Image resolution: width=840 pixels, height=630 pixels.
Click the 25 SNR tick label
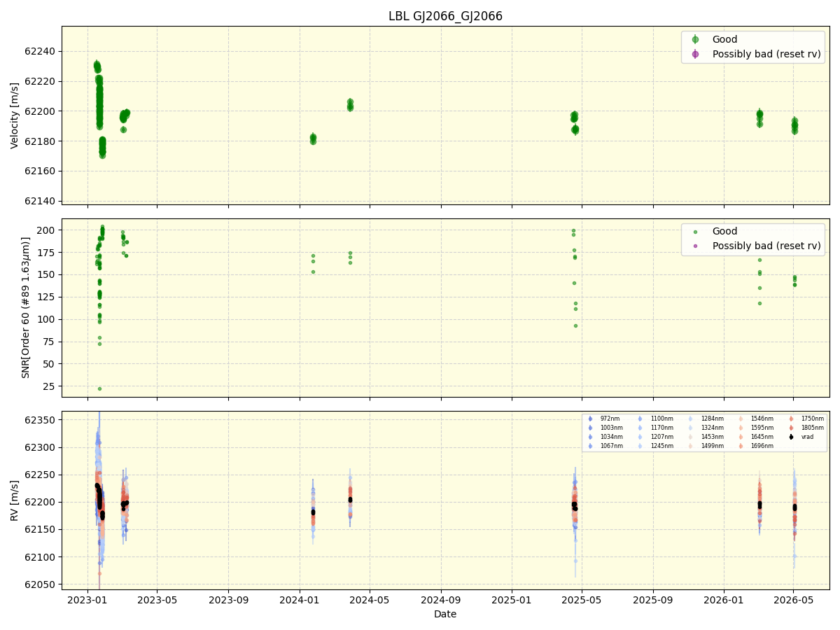[x=50, y=386]
